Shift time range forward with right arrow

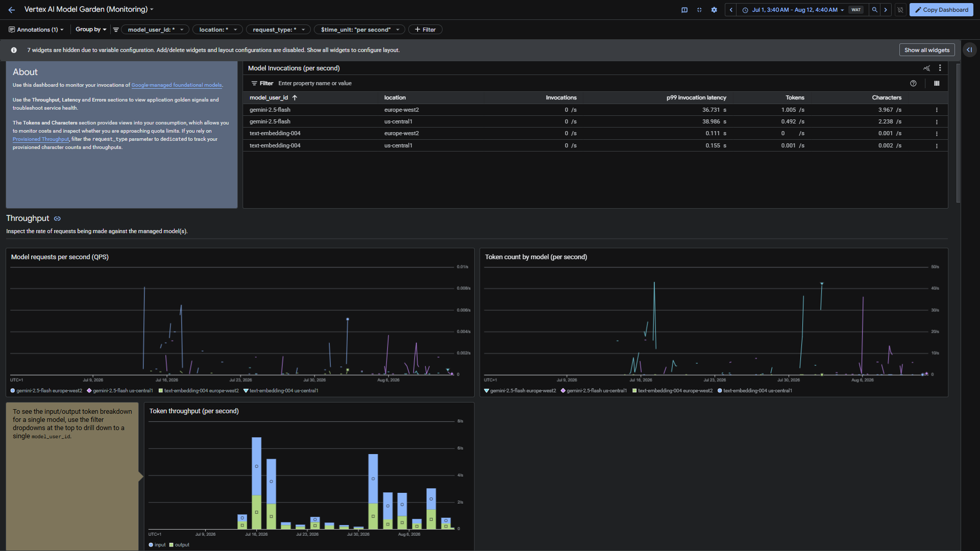pyautogui.click(x=886, y=10)
